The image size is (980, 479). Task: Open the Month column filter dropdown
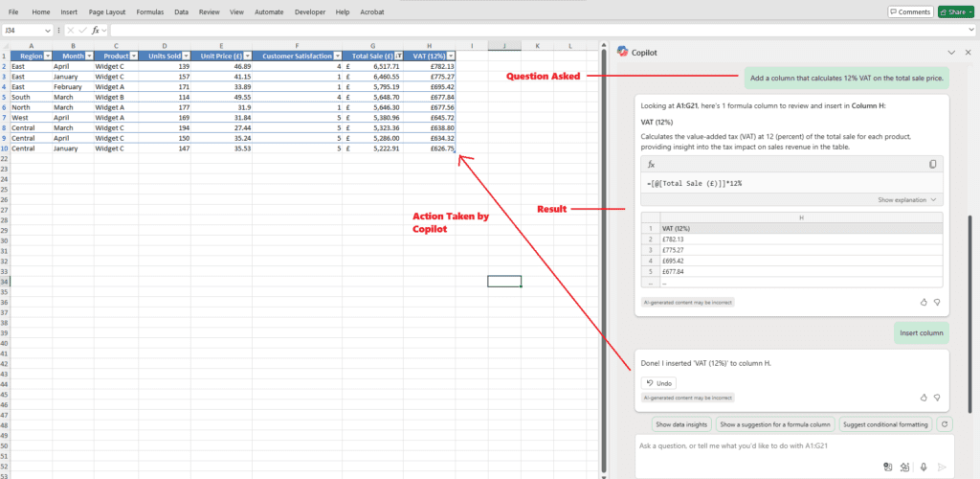(x=89, y=57)
